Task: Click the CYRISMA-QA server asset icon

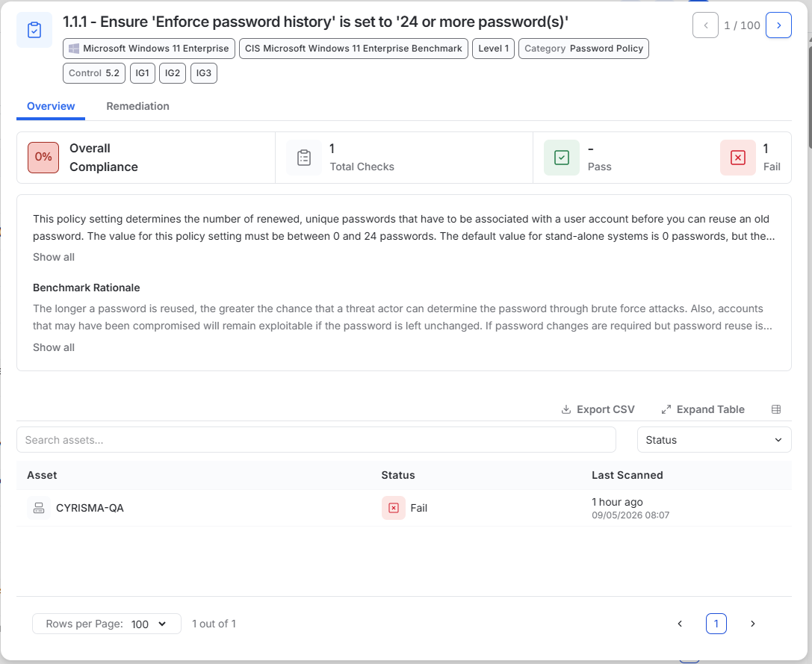Action: [39, 508]
